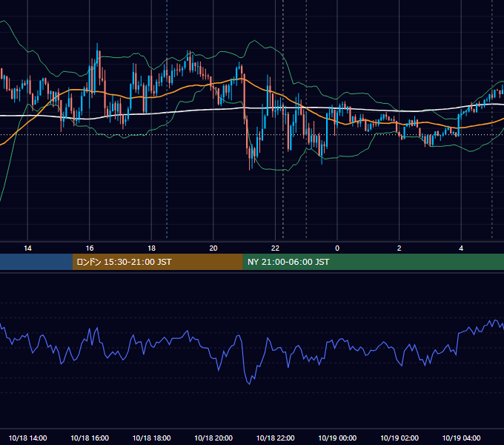Click the 18 hour label on the upper chart axis
Screen dimensions: 504x445
coord(151,248)
